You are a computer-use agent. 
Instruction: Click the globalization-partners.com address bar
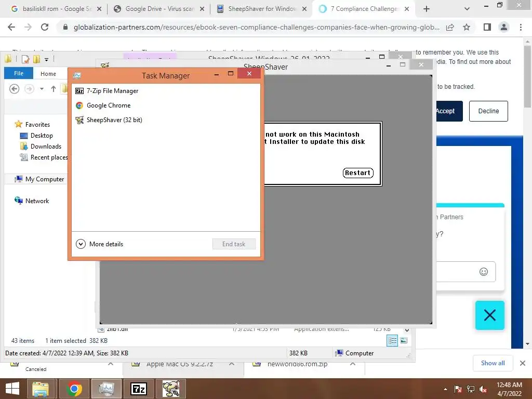(256, 27)
